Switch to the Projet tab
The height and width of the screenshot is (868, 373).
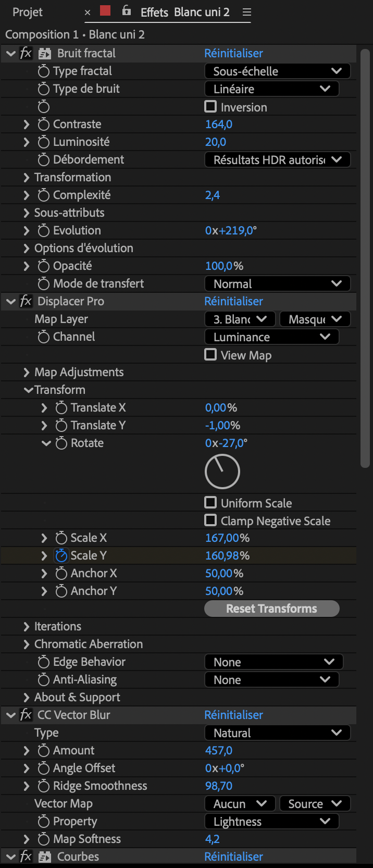pyautogui.click(x=28, y=13)
